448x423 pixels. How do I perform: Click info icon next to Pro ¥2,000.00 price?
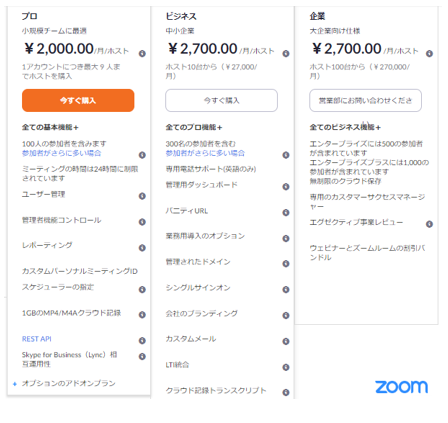(x=142, y=54)
